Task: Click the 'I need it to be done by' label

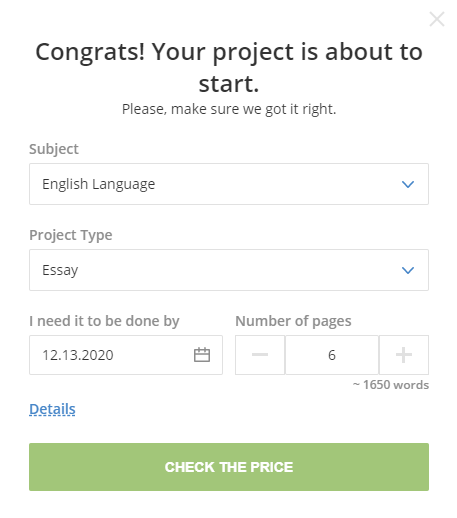Action: (104, 321)
